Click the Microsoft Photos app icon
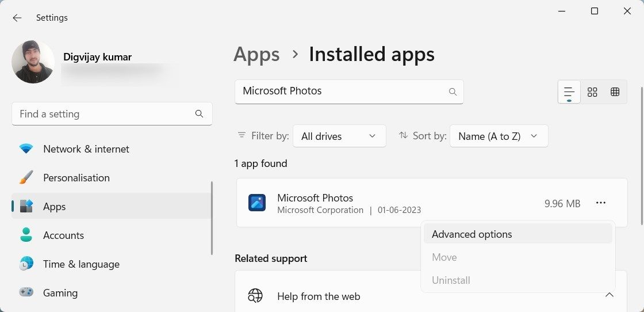Viewport: 644px width, 312px height. click(x=257, y=203)
